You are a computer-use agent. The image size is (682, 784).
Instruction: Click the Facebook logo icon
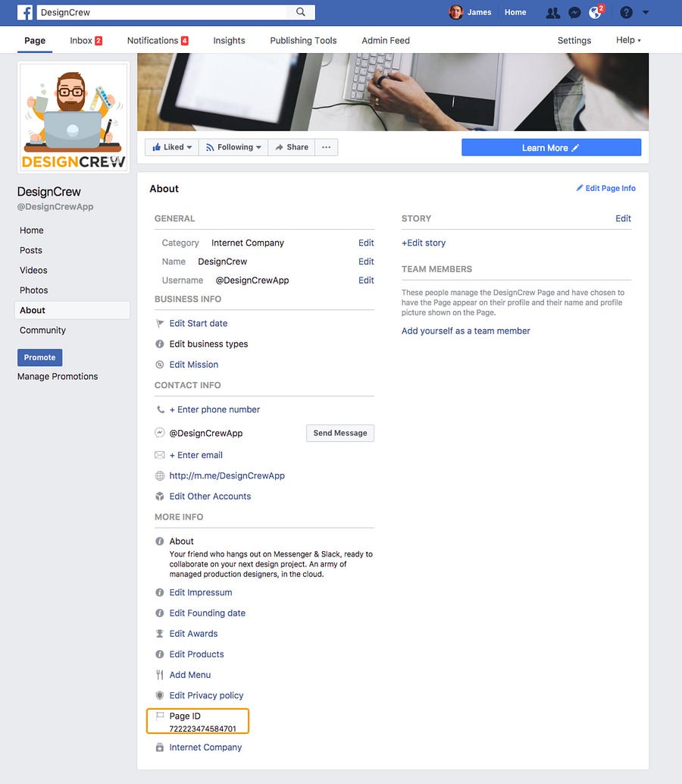25,12
